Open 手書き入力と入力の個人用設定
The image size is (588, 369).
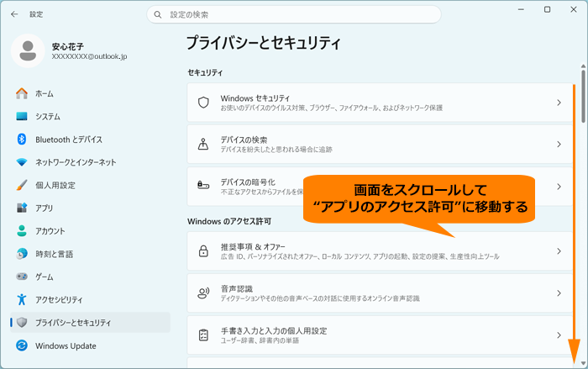380,335
